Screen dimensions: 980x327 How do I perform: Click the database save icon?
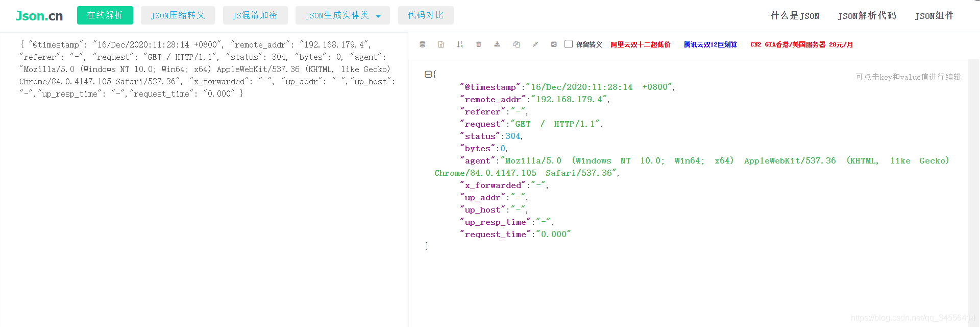(423, 44)
